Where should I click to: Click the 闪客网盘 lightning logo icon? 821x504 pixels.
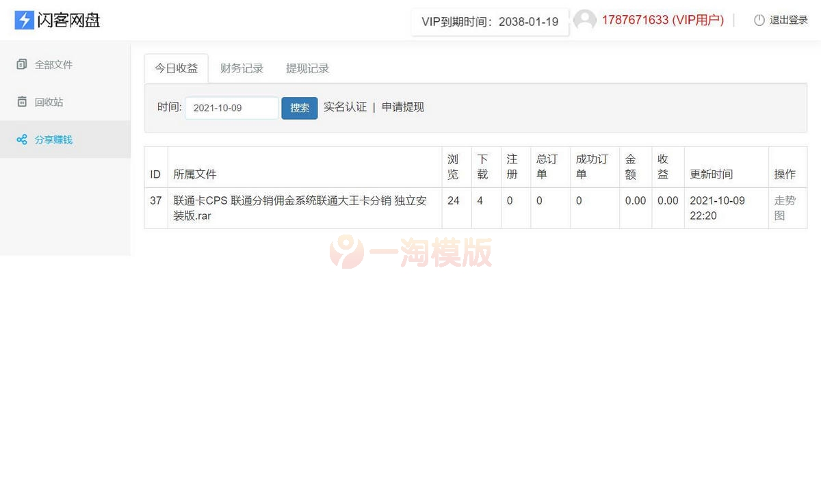pyautogui.click(x=23, y=20)
